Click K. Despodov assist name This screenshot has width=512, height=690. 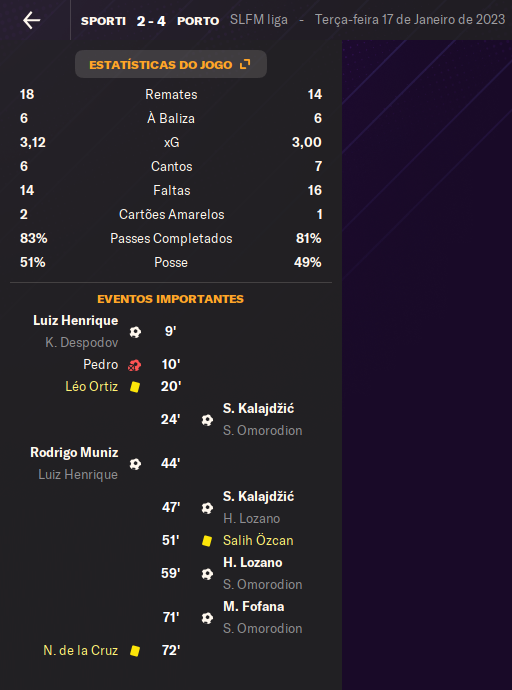coord(81,342)
